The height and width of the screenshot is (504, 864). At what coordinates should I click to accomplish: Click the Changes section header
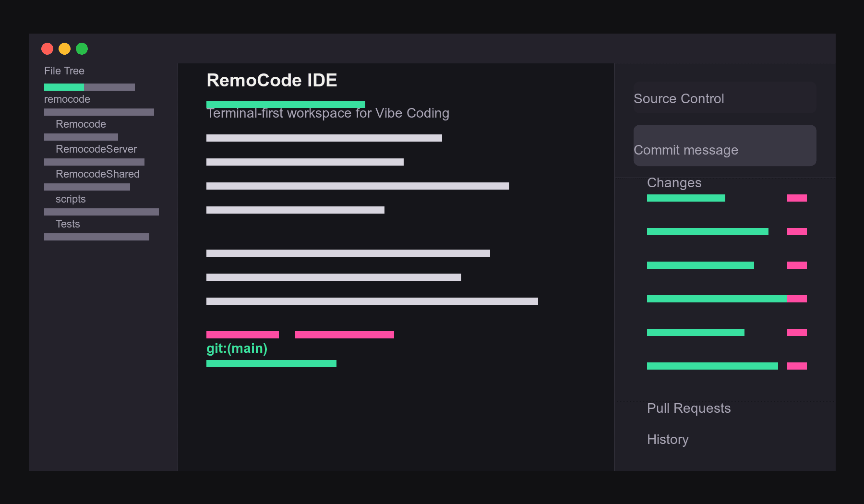pos(674,183)
